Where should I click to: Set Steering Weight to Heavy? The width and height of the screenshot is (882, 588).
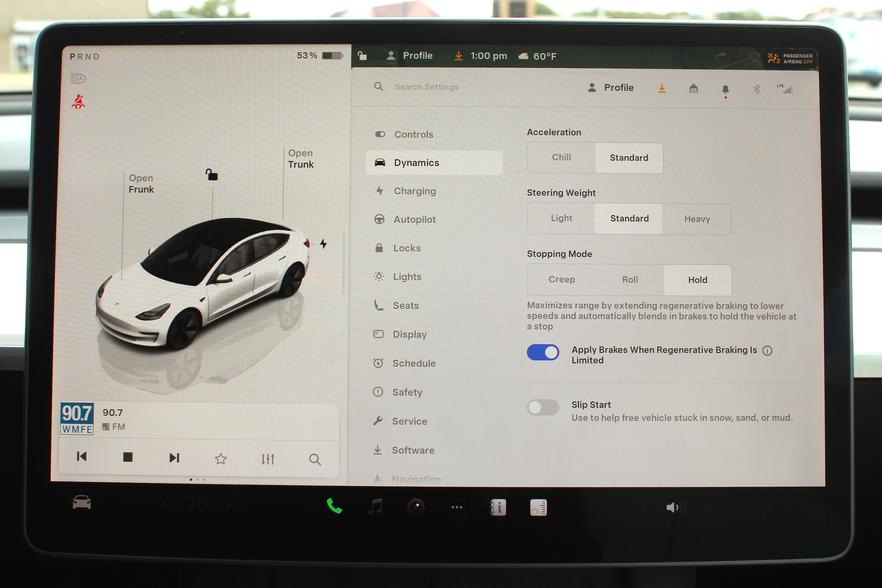pyautogui.click(x=697, y=219)
